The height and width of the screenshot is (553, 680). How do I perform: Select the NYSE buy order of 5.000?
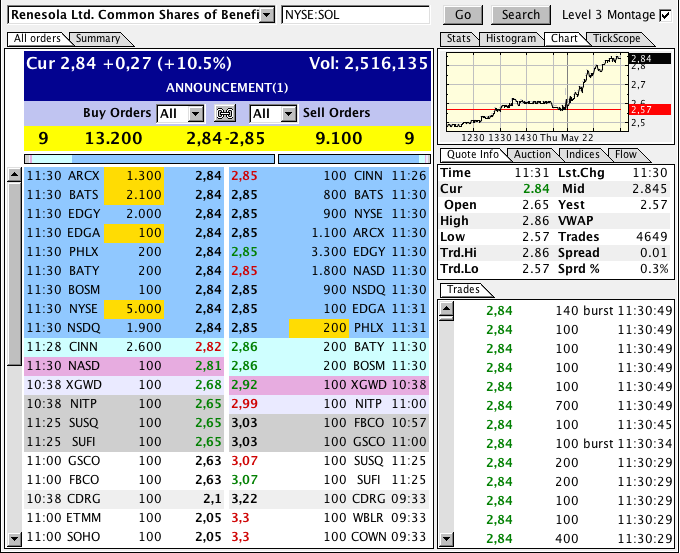124,309
